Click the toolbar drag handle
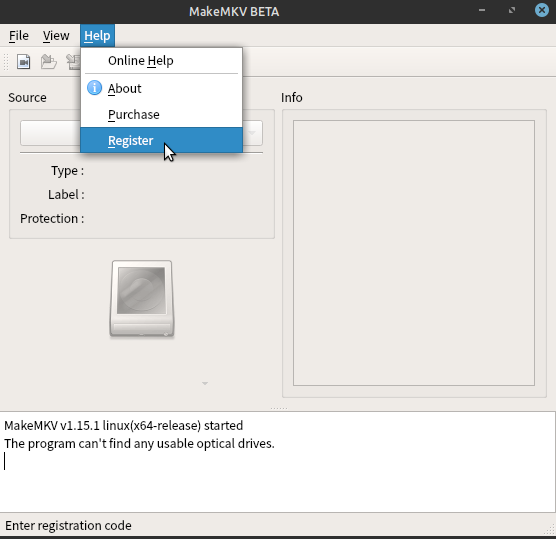Screen dimensions: 556x539 (6, 62)
